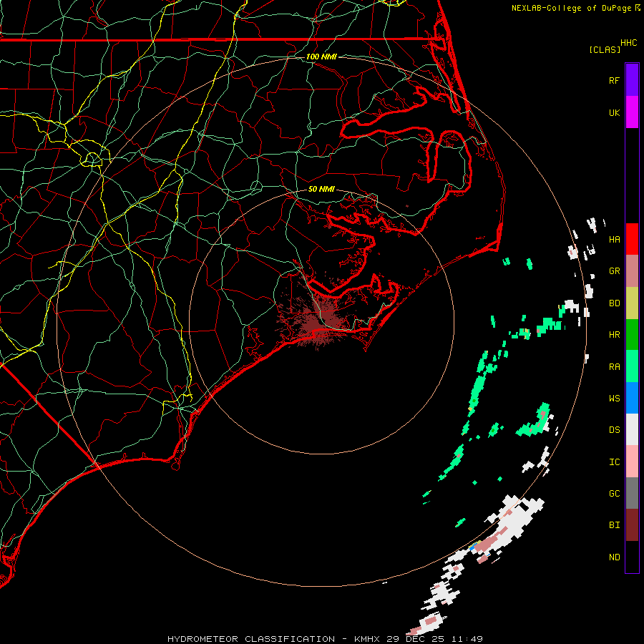Image resolution: width=644 pixels, height=644 pixels.
Task: Select the light pink IC legend swatch
Action: click(632, 462)
